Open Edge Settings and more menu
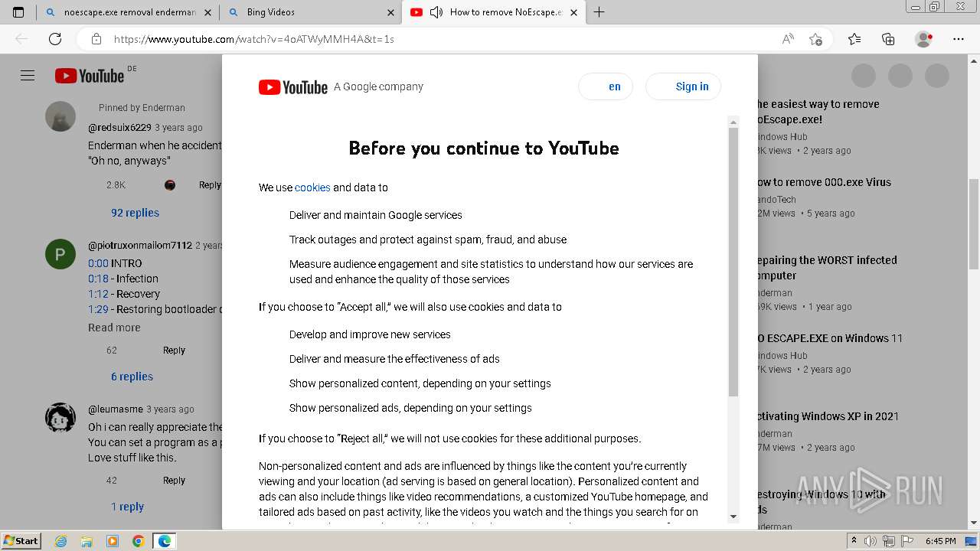This screenshot has width=980, height=551. point(959,39)
